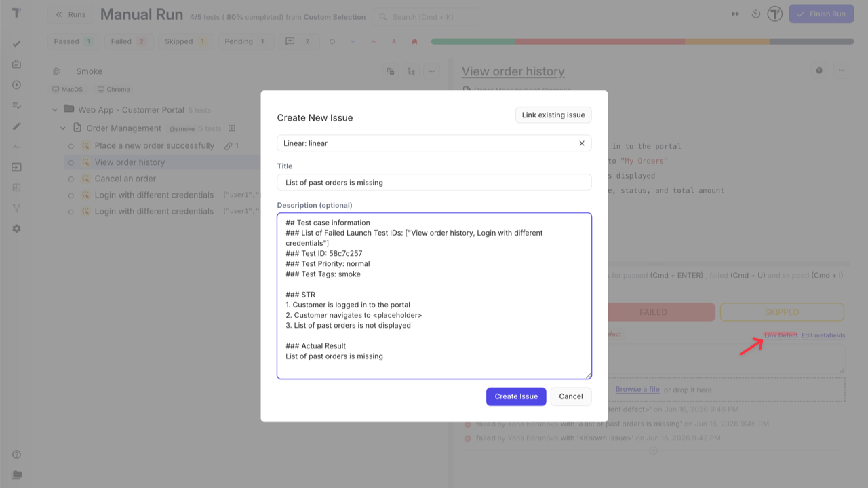Click the tree view icon near Smoke
868x488 pixels.
coord(411,71)
